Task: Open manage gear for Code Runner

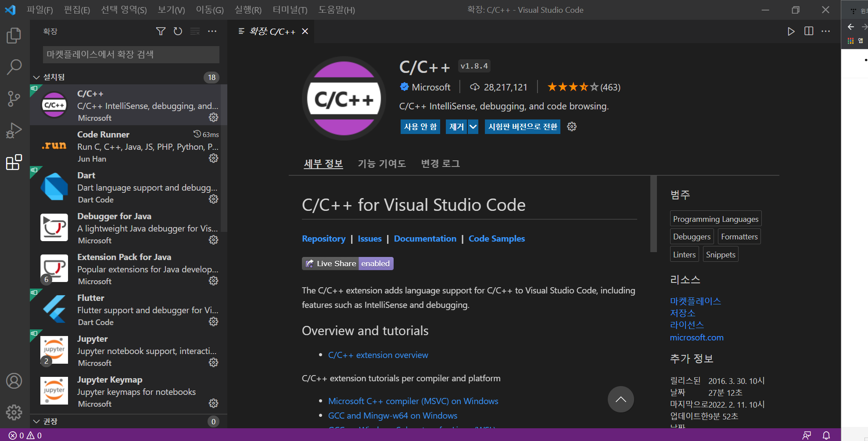Action: pos(213,158)
